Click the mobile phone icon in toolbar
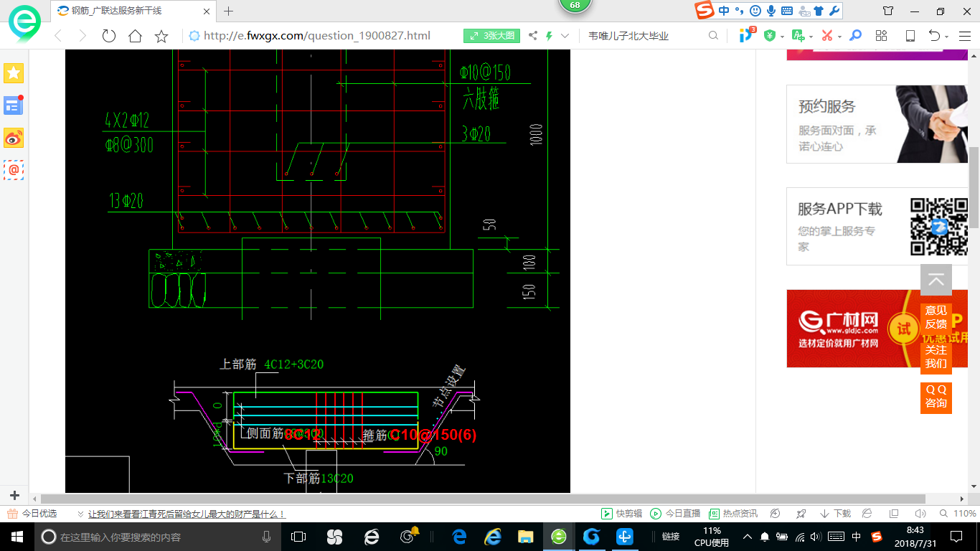Image resolution: width=980 pixels, height=551 pixels. pyautogui.click(x=910, y=36)
